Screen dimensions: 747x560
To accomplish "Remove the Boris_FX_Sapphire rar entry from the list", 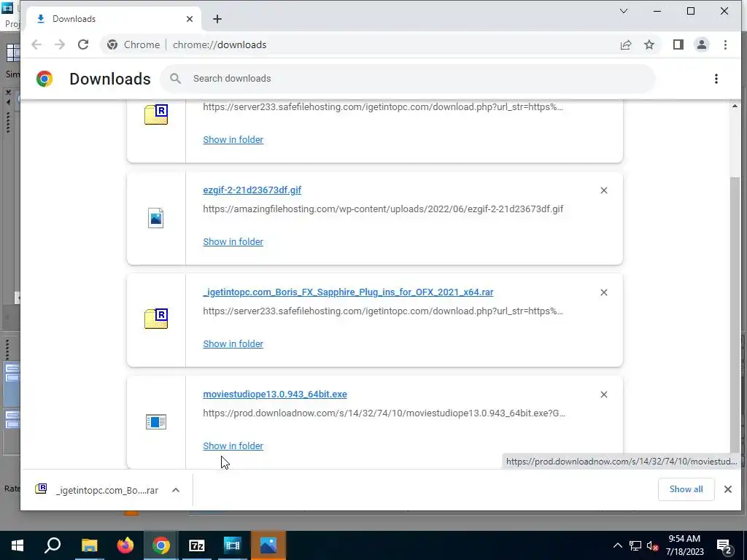I will [x=603, y=292].
